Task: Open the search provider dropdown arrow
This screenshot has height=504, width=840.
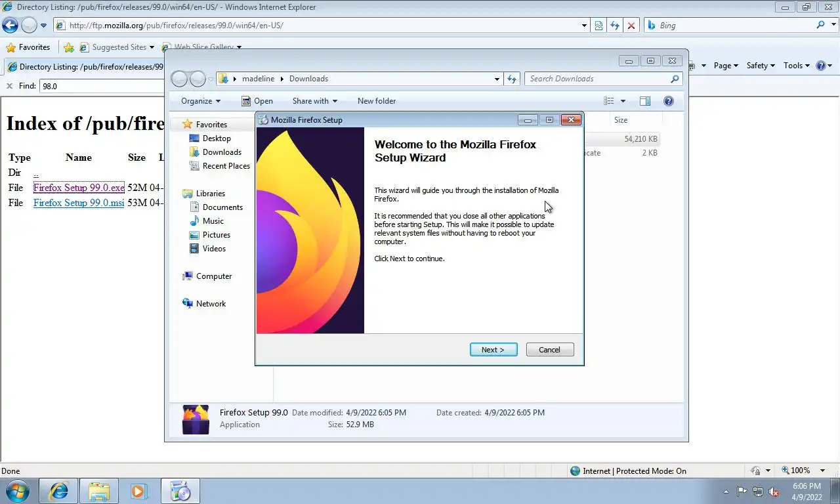Action: tap(833, 26)
